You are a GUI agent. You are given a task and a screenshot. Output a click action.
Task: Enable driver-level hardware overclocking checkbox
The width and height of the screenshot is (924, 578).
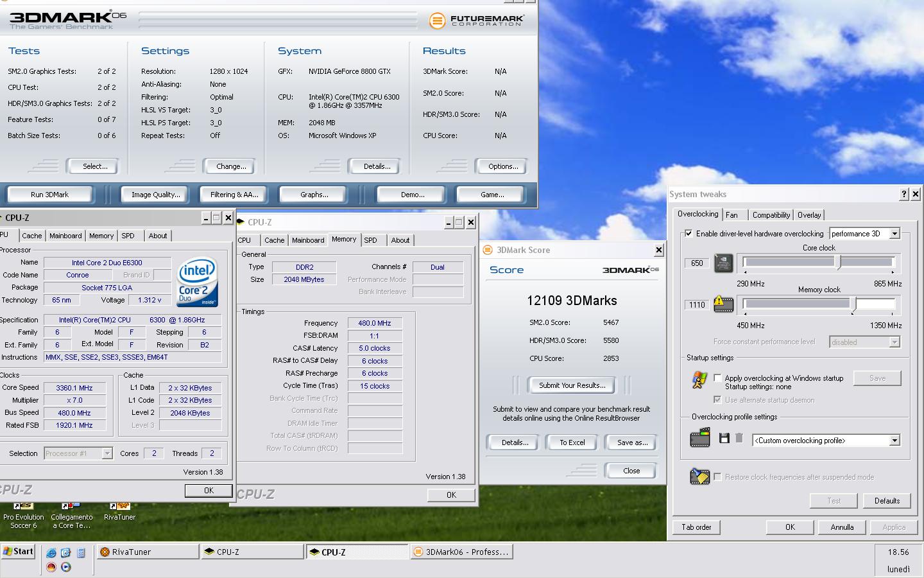[689, 234]
